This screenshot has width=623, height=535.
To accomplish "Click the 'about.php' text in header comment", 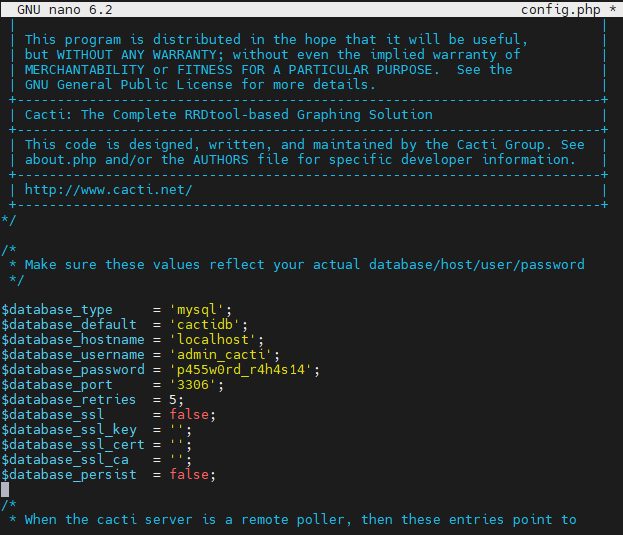I will 60,160.
